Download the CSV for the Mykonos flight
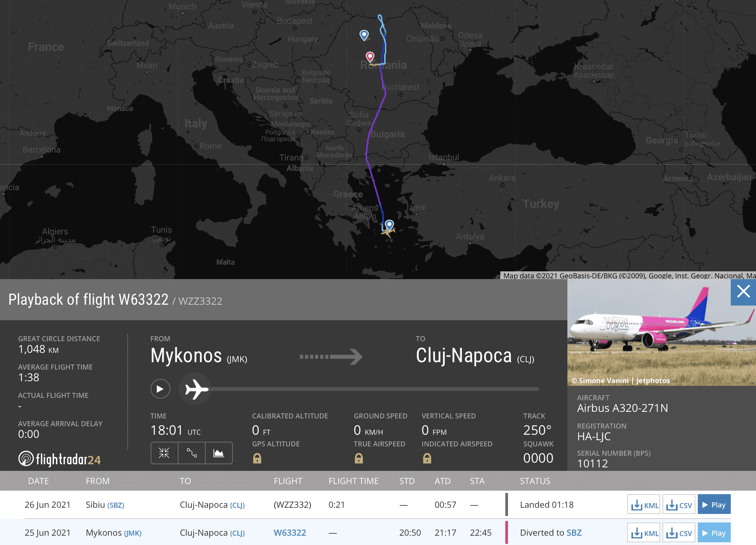 tap(678, 532)
